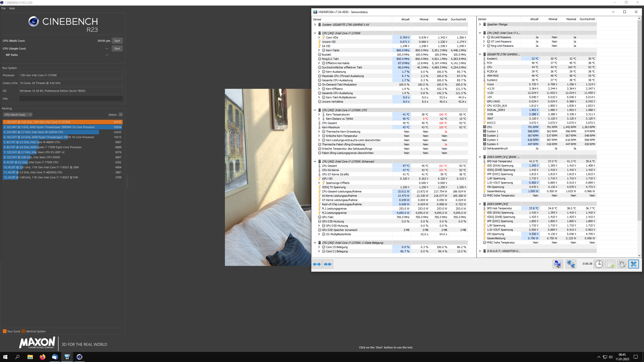Expand the Kern-Temperaturen row
This screenshot has height=362, width=644.
coord(319,114)
